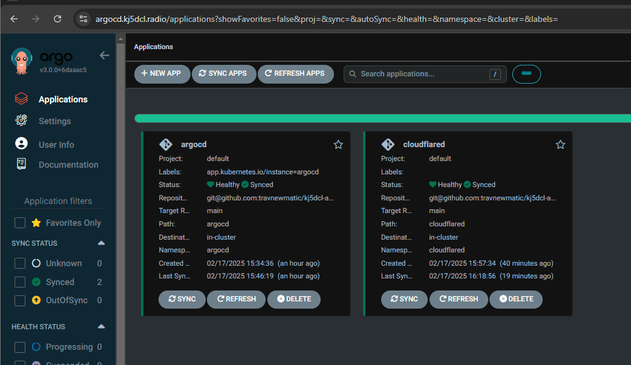The width and height of the screenshot is (631, 365).
Task: Click the argocd Synced check icon
Action: coord(245,184)
